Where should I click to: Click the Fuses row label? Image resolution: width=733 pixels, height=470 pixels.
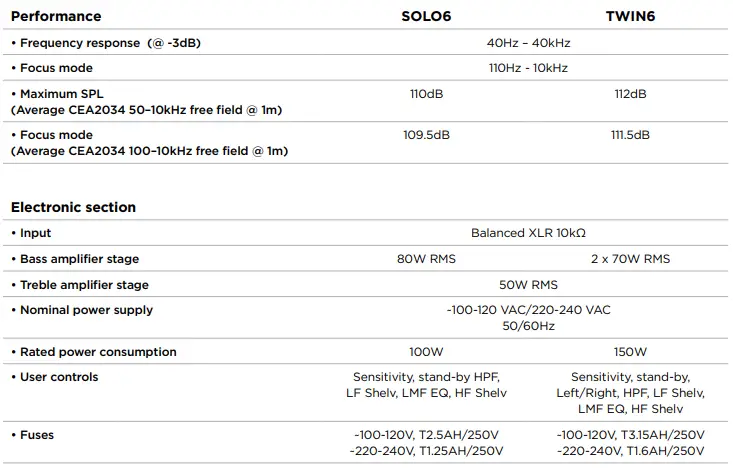pos(37,435)
